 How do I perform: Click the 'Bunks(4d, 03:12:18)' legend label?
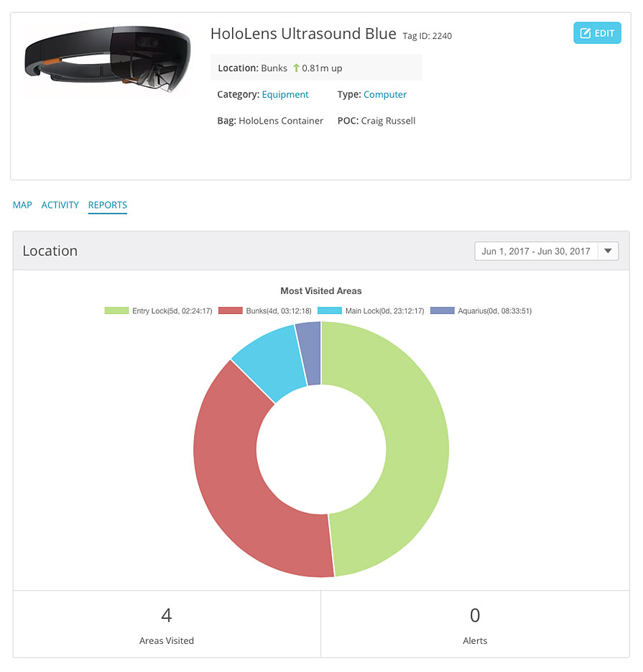(279, 310)
